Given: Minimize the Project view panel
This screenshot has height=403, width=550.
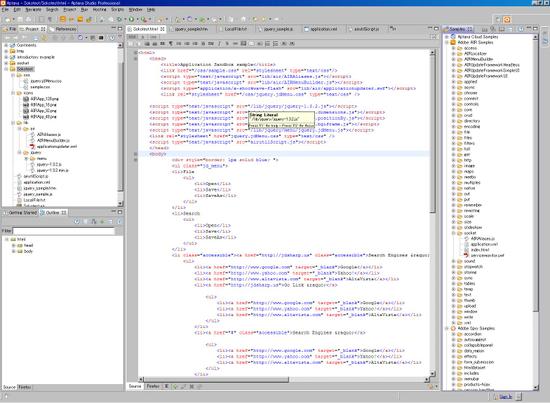Looking at the screenshot, I should [113, 28].
